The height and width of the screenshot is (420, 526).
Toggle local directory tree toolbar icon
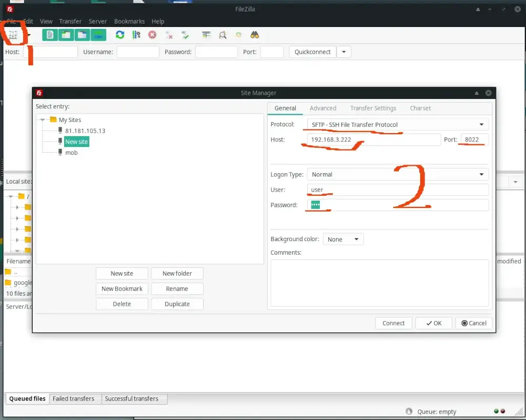(66, 35)
